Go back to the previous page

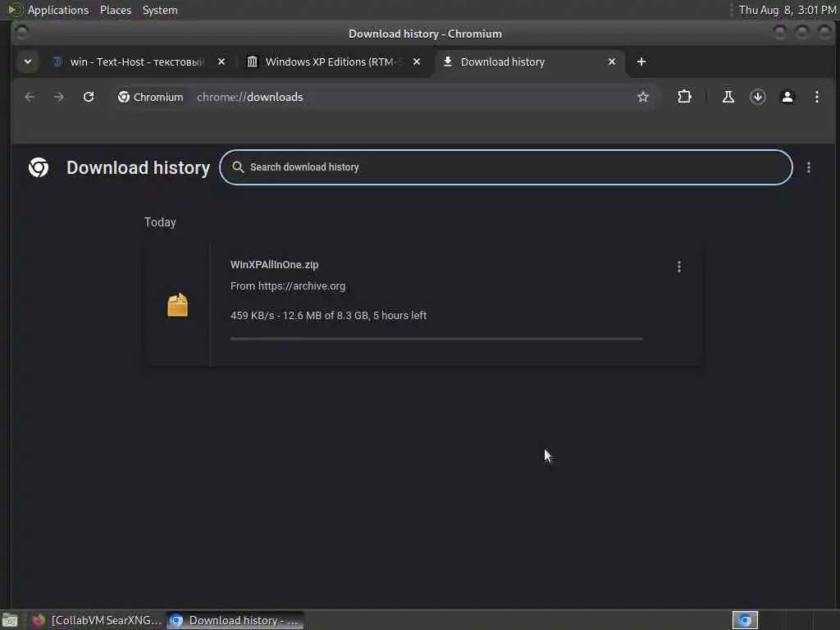tap(30, 97)
